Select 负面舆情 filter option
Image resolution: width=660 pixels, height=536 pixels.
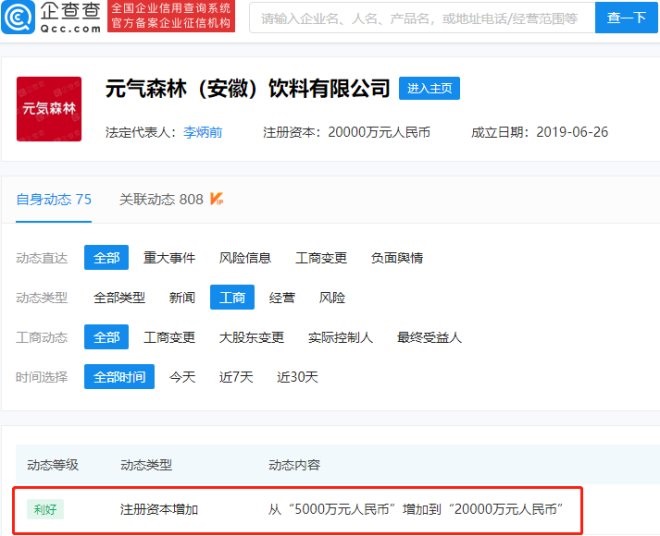[x=397, y=258]
